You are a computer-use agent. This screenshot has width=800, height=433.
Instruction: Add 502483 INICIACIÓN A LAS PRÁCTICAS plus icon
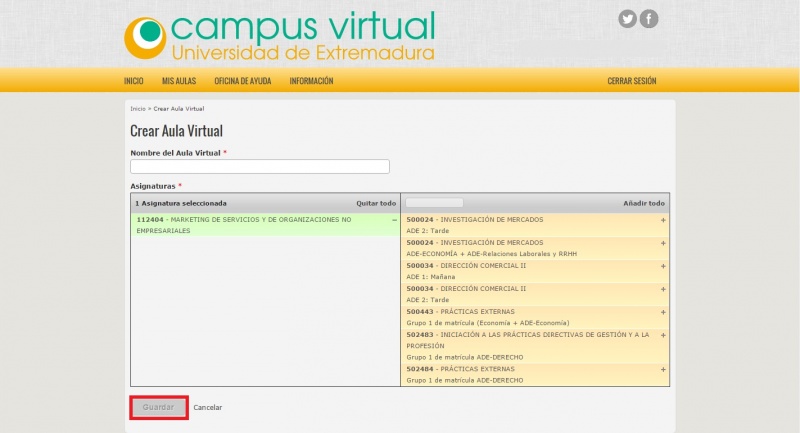pyautogui.click(x=663, y=335)
